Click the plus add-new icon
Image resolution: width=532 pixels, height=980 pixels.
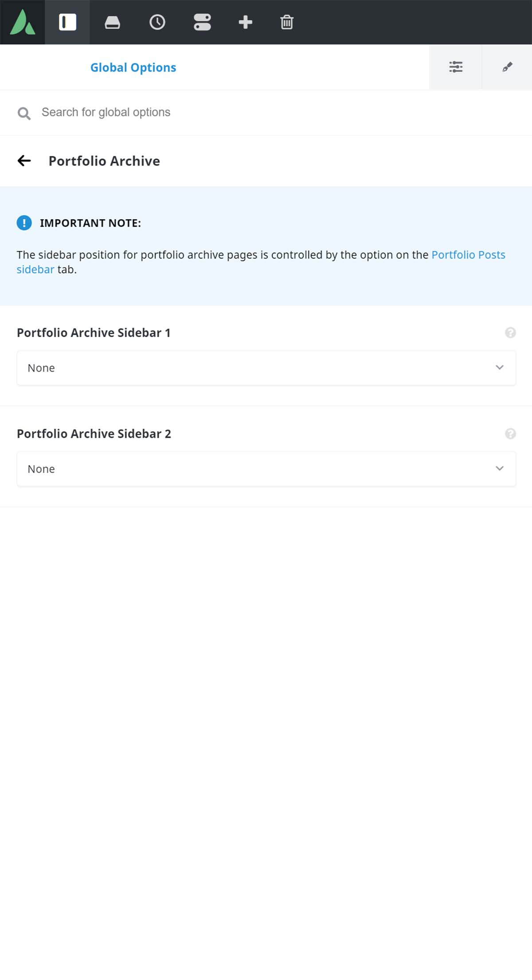[245, 22]
